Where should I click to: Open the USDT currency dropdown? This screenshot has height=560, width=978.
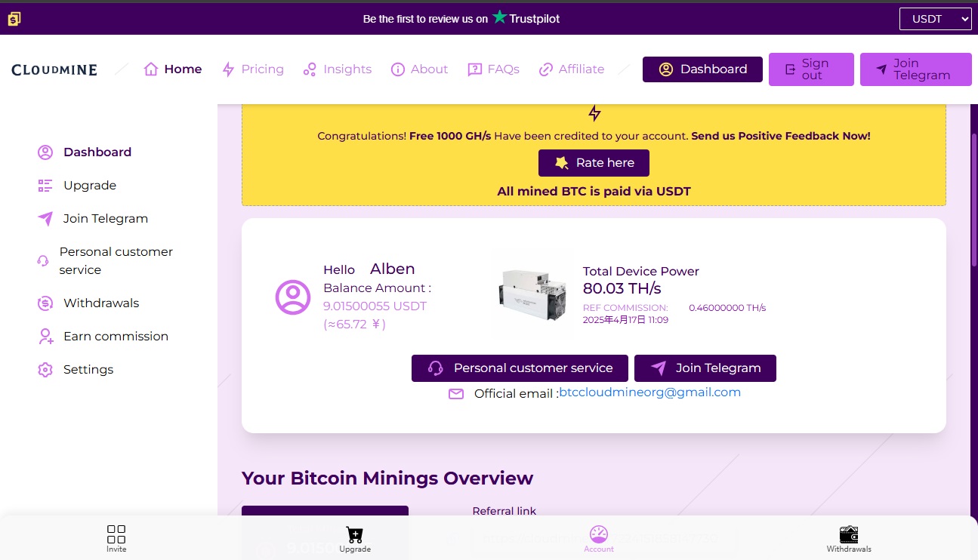pos(935,19)
